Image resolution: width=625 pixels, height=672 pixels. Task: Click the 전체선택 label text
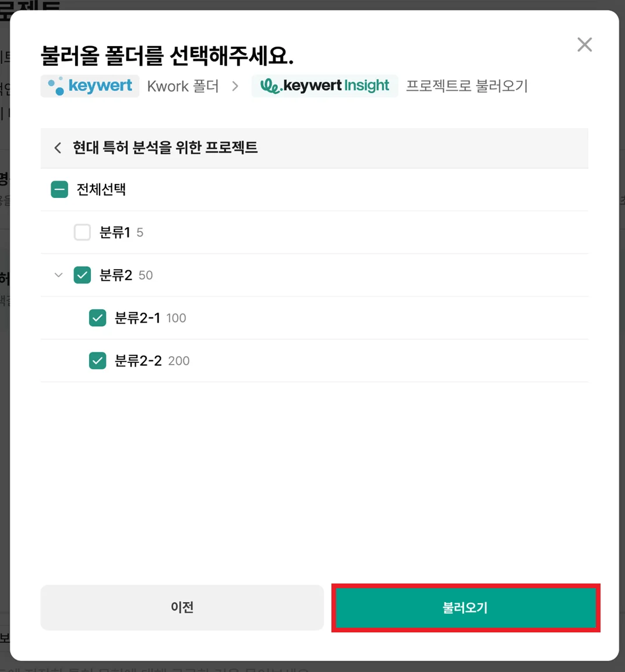point(101,189)
